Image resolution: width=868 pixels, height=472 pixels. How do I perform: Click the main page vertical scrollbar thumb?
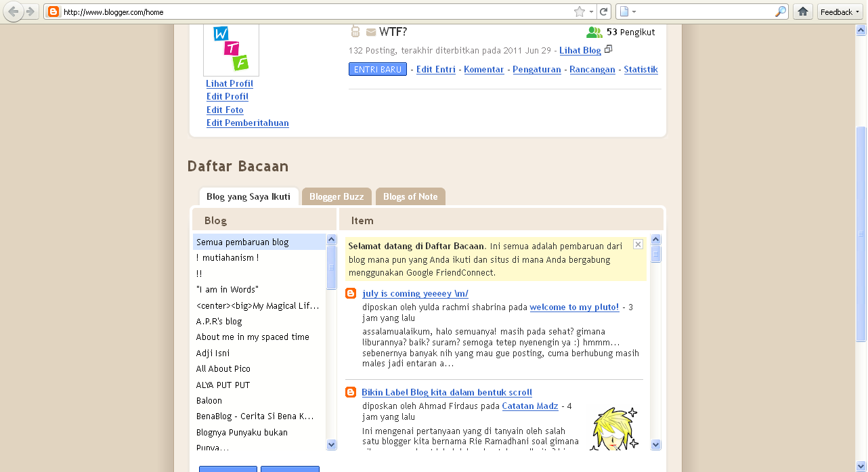(861, 234)
